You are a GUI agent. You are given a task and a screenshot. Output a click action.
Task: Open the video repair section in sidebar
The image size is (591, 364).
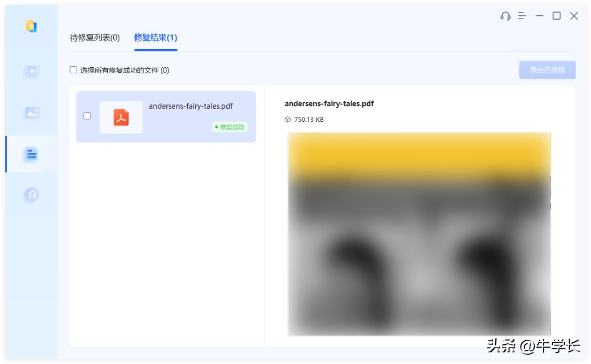(31, 71)
